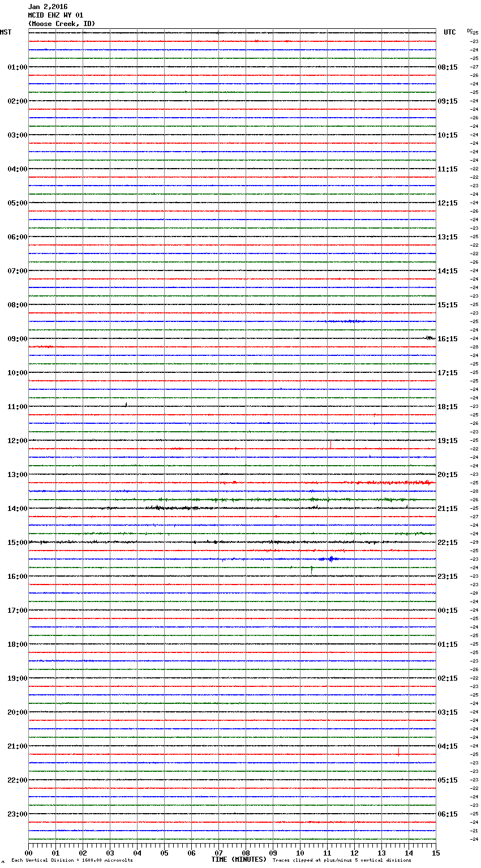Select the 12:00 MST row label
Viewport: 481px width, 868px height.
tap(18, 441)
